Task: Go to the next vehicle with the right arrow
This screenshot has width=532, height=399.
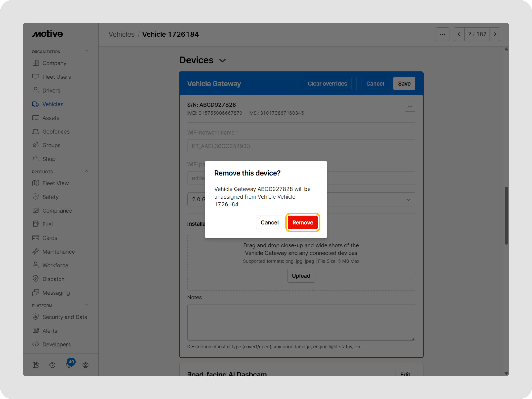Action: (x=495, y=34)
